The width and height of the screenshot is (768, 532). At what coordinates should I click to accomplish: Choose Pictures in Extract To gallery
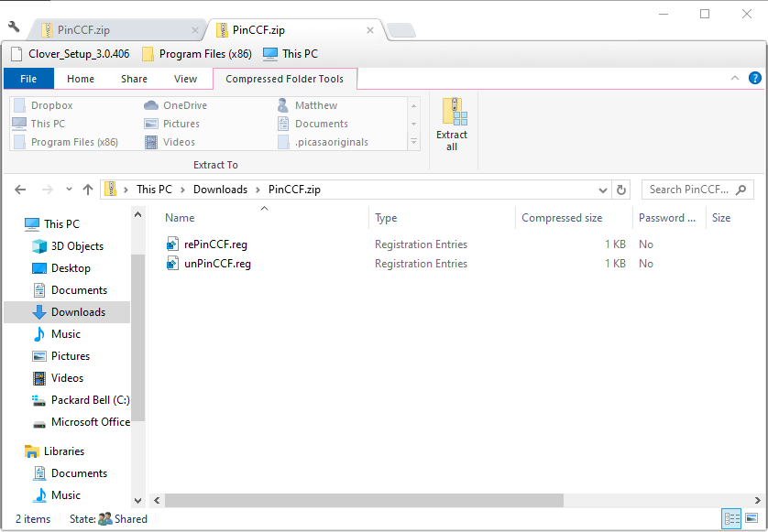(x=172, y=124)
